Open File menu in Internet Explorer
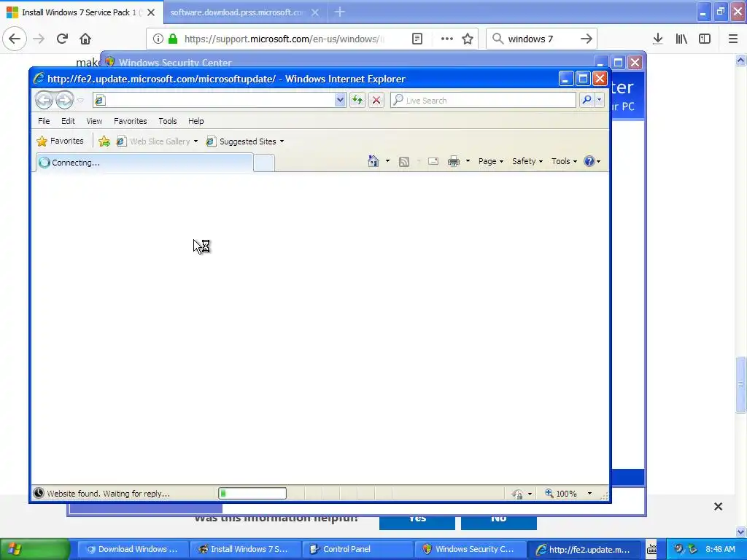This screenshot has width=747, height=560. tap(44, 121)
